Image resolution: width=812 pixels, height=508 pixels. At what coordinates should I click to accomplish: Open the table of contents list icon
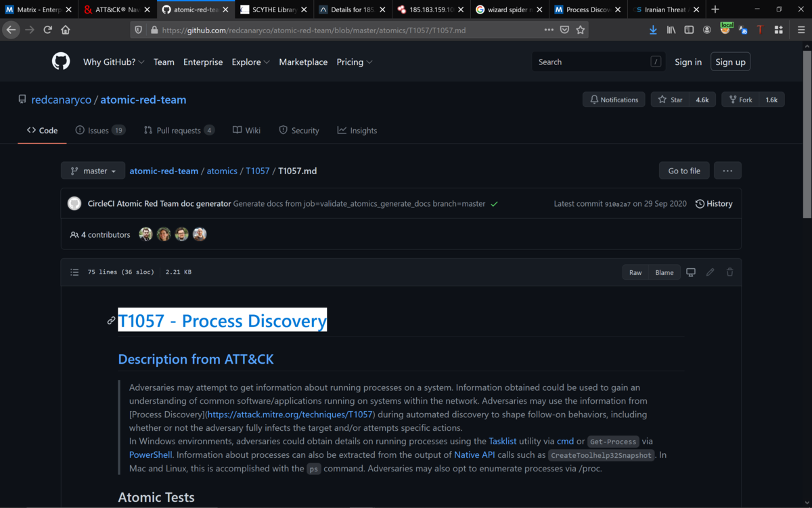[x=74, y=272]
